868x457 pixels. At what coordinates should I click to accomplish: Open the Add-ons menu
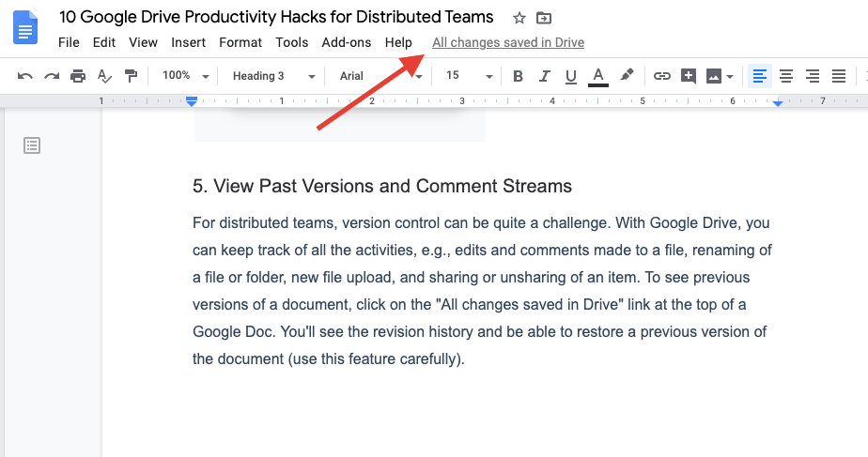(x=346, y=42)
